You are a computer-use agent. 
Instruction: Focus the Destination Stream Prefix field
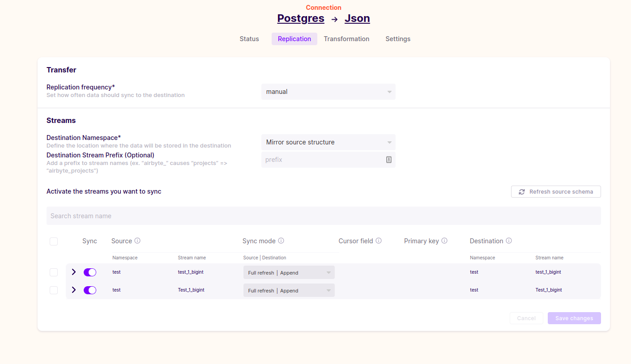click(x=328, y=160)
